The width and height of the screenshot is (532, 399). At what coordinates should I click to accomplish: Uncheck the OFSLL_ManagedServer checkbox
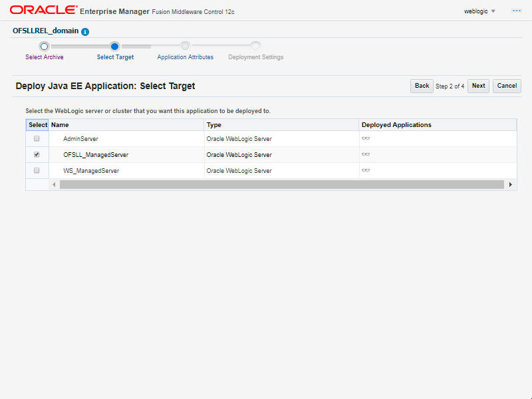[x=37, y=154]
